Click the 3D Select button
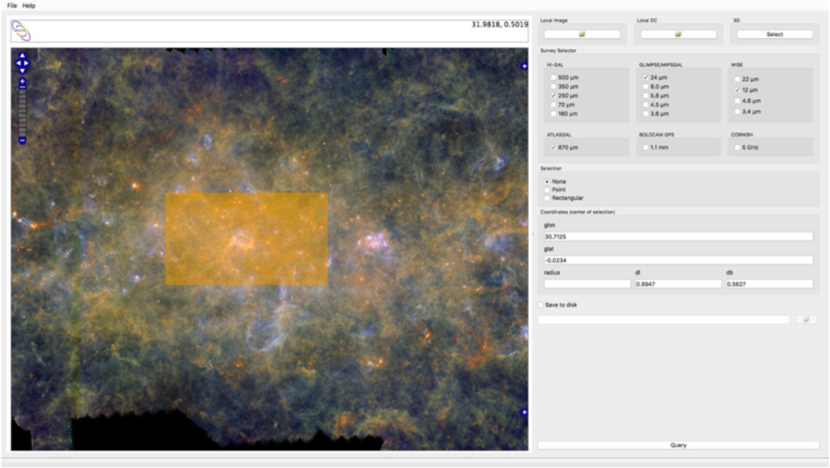 pos(774,34)
